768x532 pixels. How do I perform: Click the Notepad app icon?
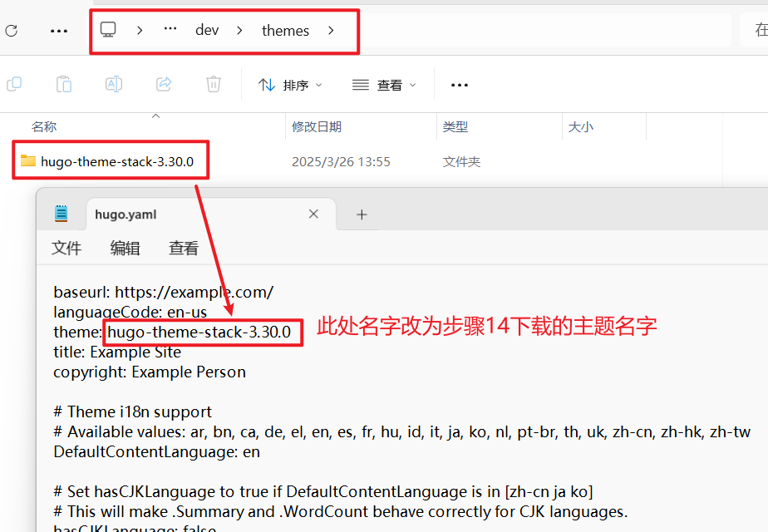coord(62,214)
